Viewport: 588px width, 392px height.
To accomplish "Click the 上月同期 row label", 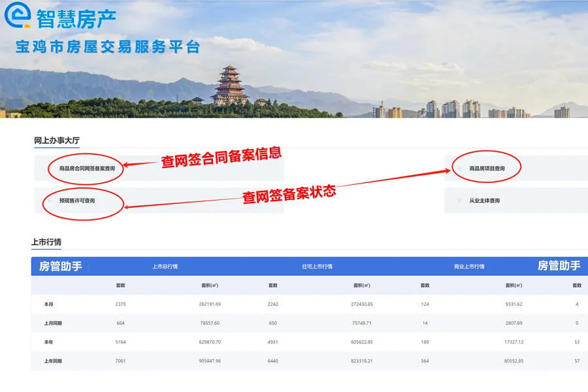I will [x=53, y=323].
